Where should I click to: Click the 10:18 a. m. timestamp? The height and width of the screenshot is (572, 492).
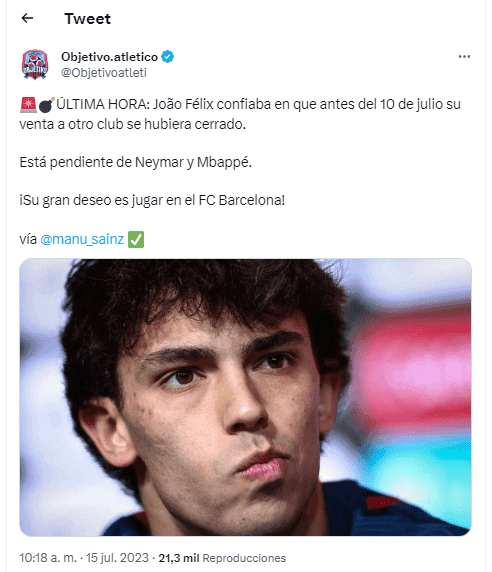pyautogui.click(x=48, y=558)
